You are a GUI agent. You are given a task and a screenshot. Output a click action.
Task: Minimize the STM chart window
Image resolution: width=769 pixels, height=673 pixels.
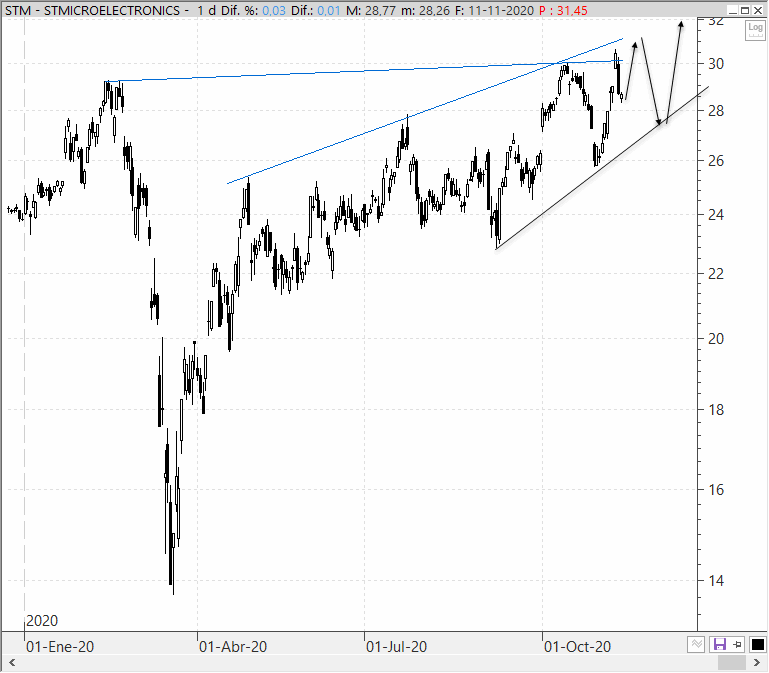(733, 10)
